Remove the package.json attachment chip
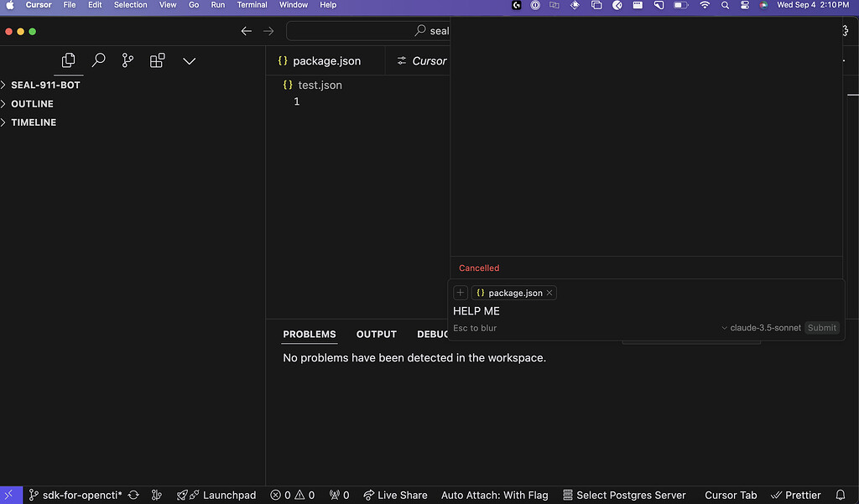The image size is (859, 504). (x=549, y=293)
